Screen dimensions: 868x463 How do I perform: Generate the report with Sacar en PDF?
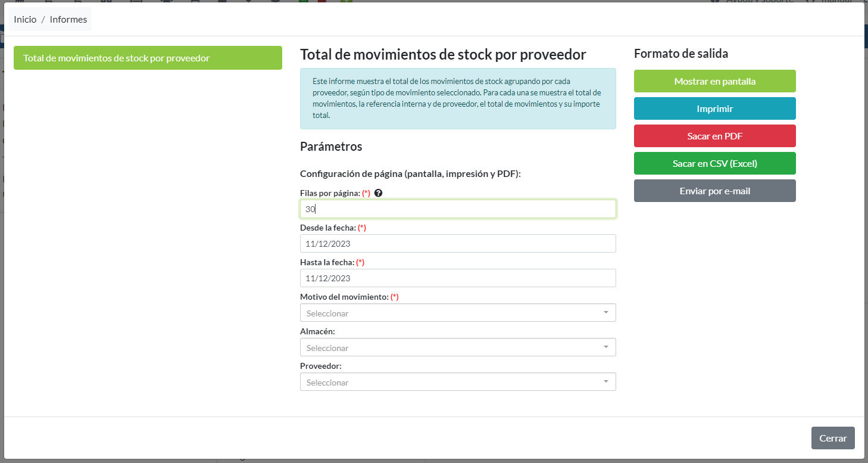(x=714, y=136)
